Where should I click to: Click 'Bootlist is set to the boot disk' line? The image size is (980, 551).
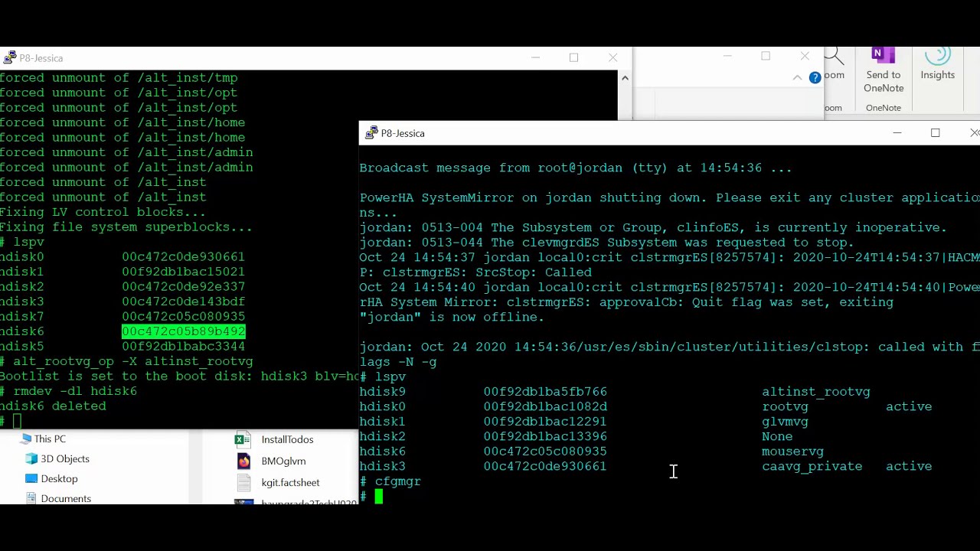179,377
